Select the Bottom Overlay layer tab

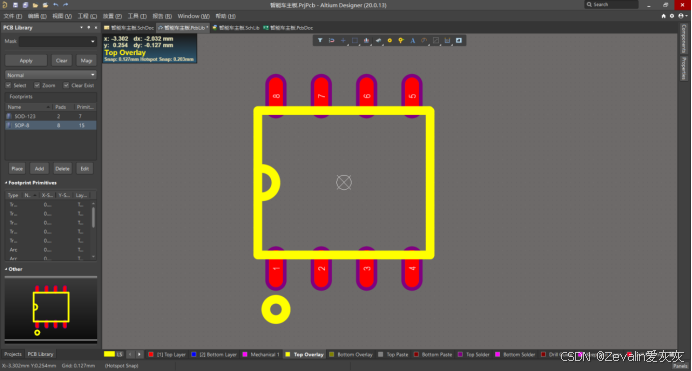pos(351,354)
